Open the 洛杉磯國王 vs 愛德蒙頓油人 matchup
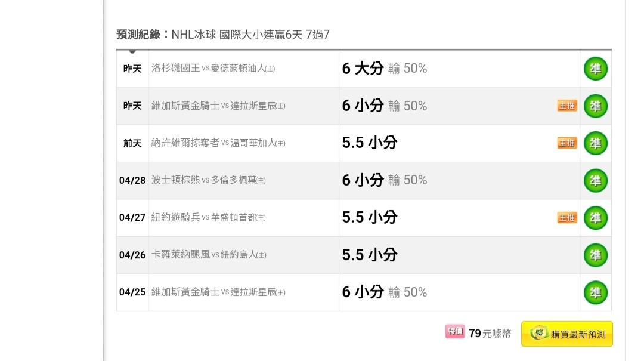The width and height of the screenshot is (644, 361). (x=213, y=68)
